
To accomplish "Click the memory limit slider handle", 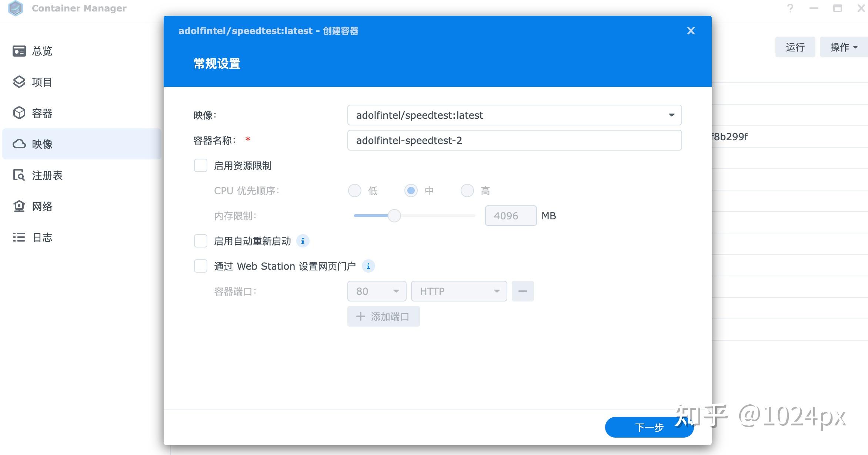I will [x=394, y=216].
